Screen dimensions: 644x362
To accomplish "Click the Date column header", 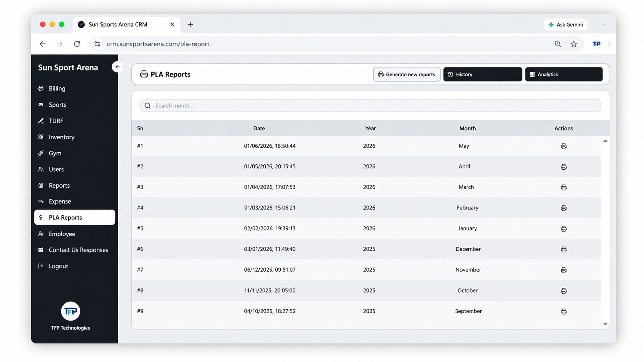I will coord(259,128).
